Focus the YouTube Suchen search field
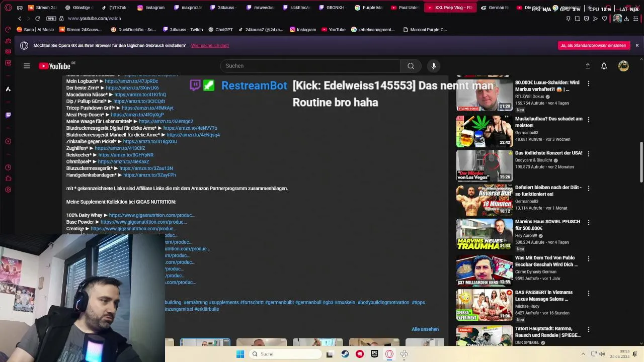Image resolution: width=644 pixels, height=362 pixels. 310,66
